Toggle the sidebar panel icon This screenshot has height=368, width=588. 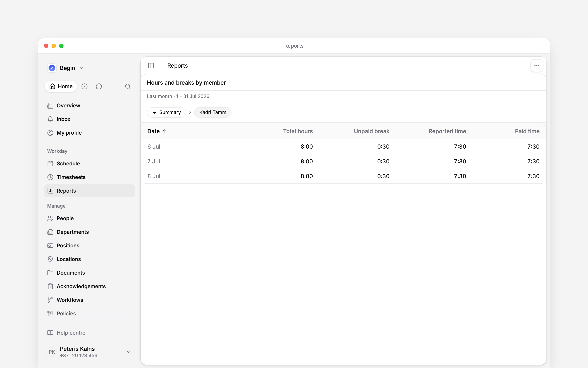[151, 66]
